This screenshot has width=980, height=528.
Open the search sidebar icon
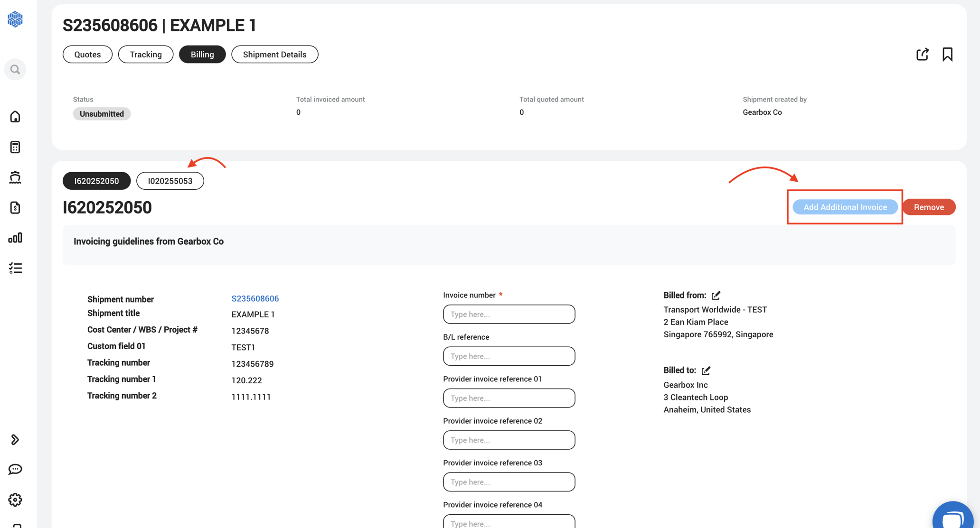point(15,69)
